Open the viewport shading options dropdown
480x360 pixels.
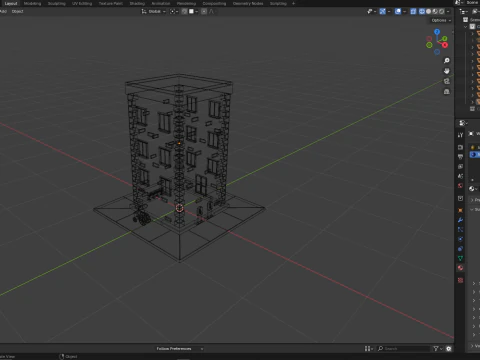448,12
